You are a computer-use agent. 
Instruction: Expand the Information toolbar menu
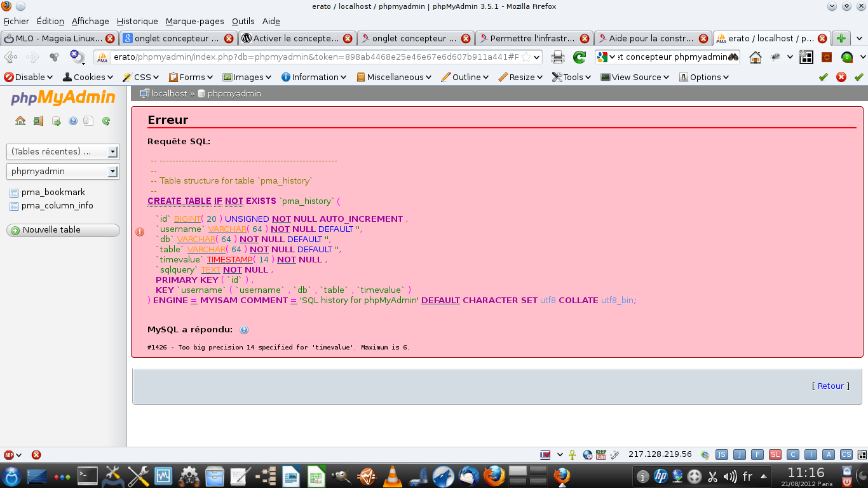[x=314, y=77]
